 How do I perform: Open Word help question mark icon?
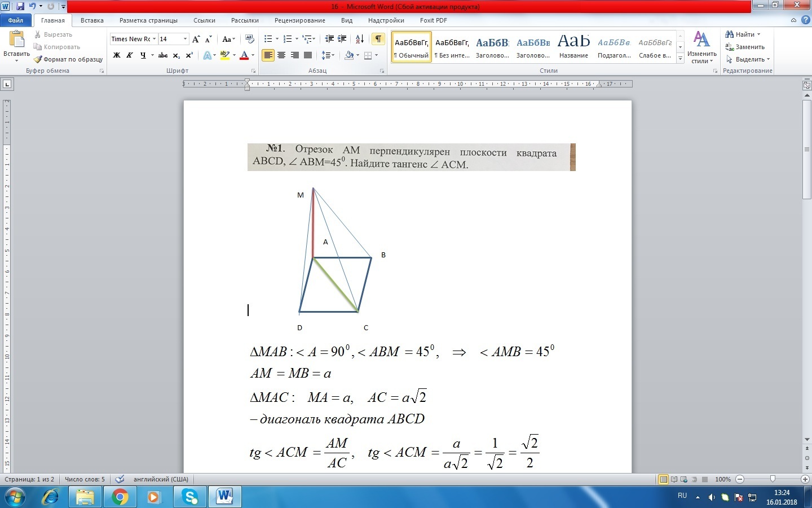pyautogui.click(x=805, y=20)
